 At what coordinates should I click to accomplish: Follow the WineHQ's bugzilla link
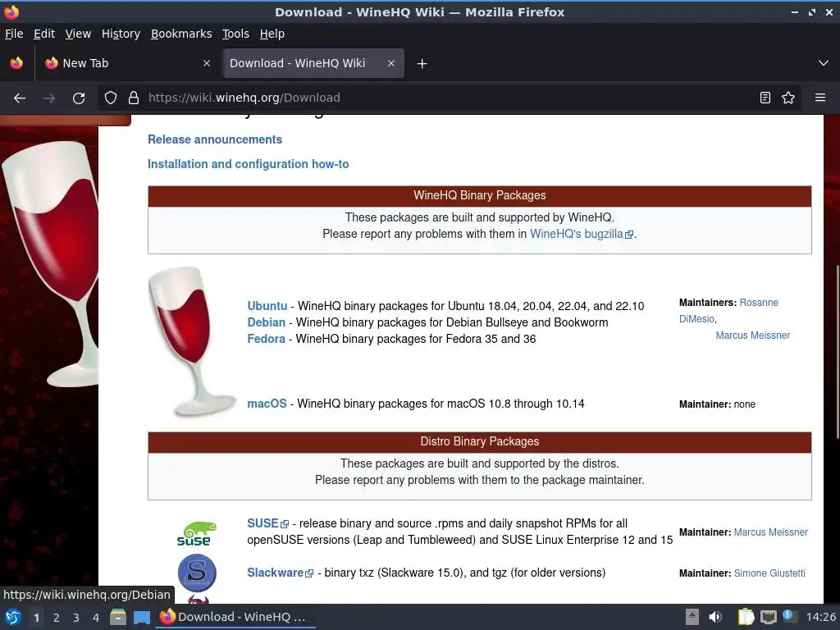click(x=582, y=234)
